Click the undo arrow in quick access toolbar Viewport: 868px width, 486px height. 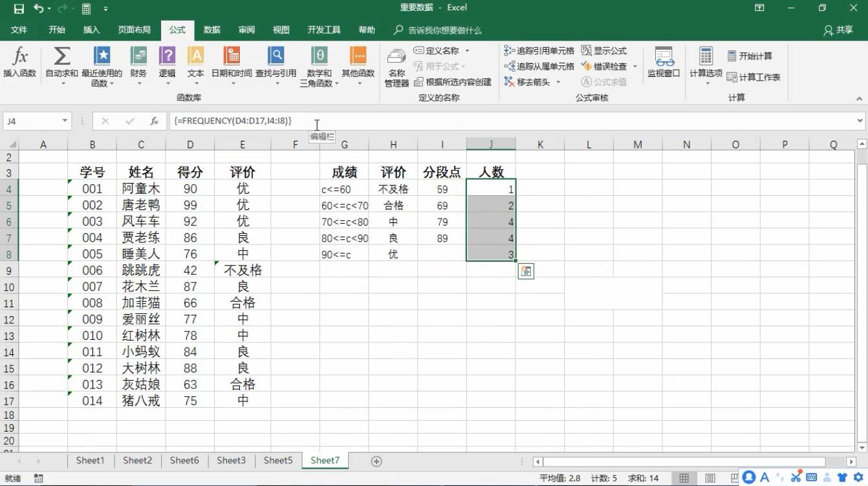click(x=39, y=8)
